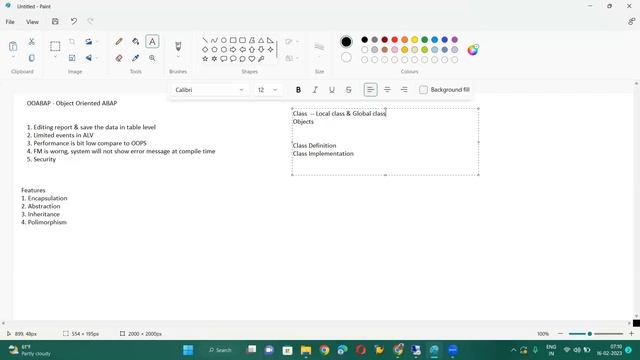The height and width of the screenshot is (360, 640).
Task: Open Windows Start menu
Action: coord(188,350)
